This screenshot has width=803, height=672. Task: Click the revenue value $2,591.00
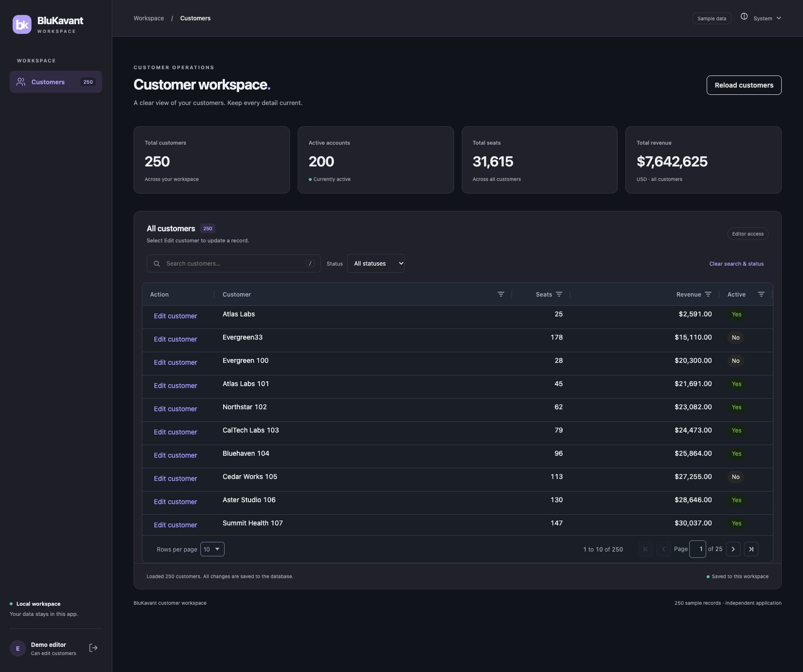695,314
